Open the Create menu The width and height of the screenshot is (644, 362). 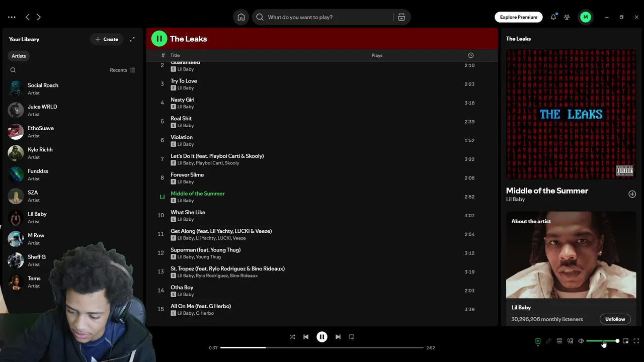point(107,39)
